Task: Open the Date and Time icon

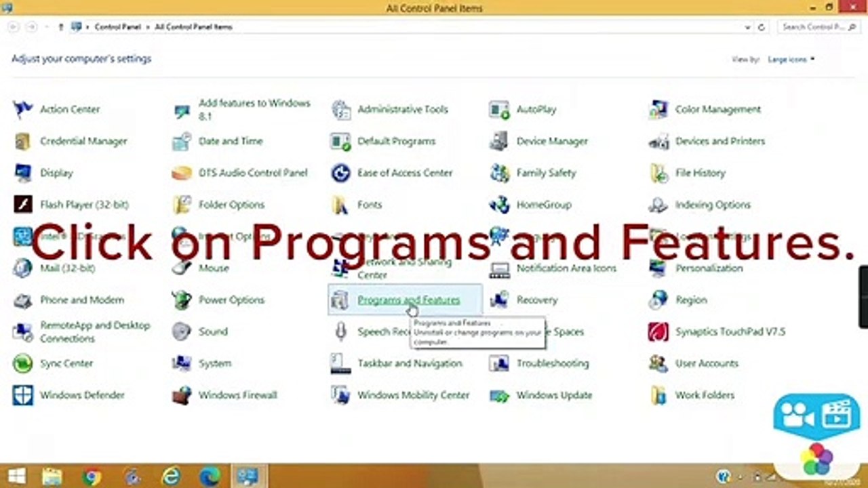Action: tap(182, 141)
